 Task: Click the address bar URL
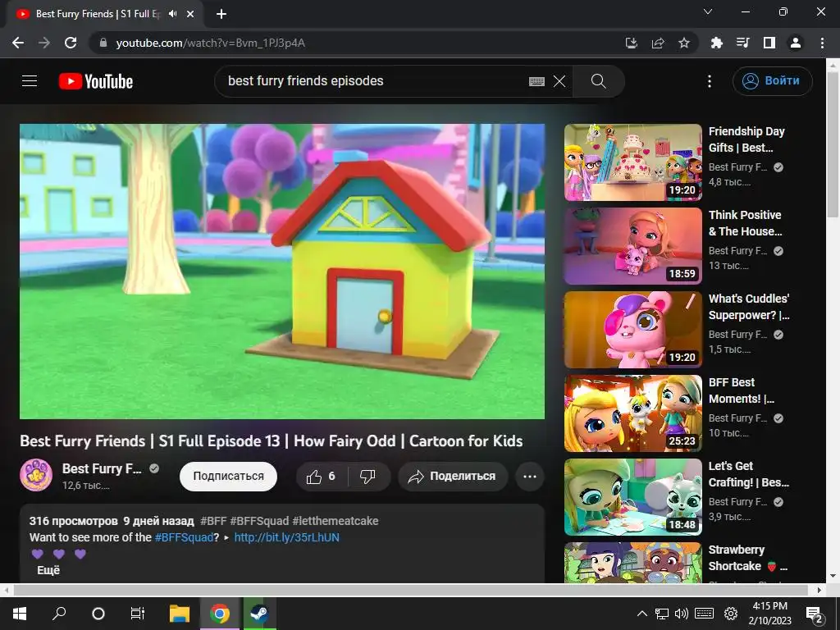[211, 43]
